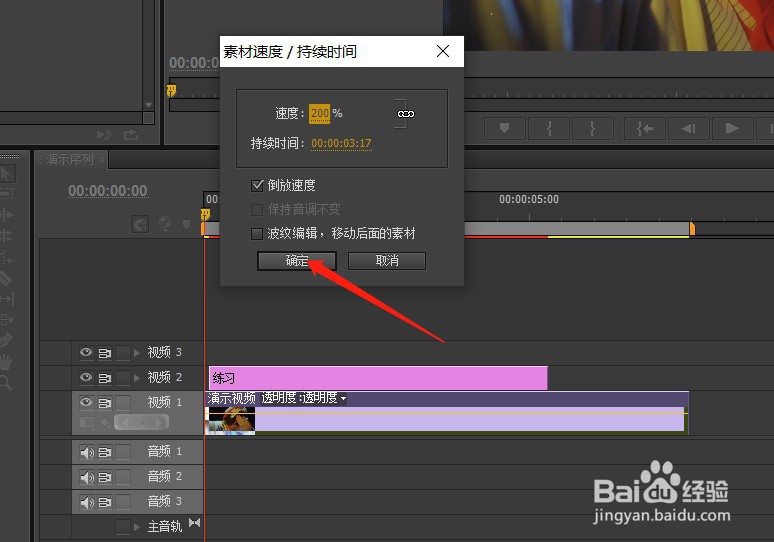
Task: Select the Ripple Edit tool
Action: click(6, 215)
